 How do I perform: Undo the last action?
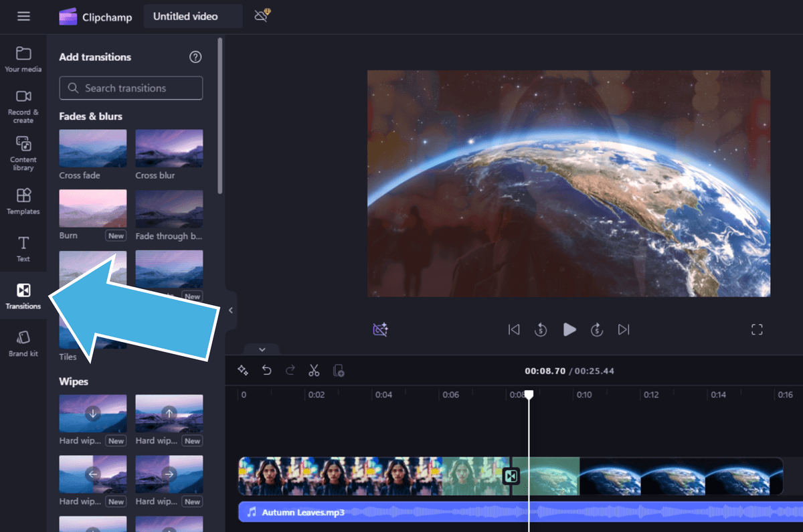point(267,370)
